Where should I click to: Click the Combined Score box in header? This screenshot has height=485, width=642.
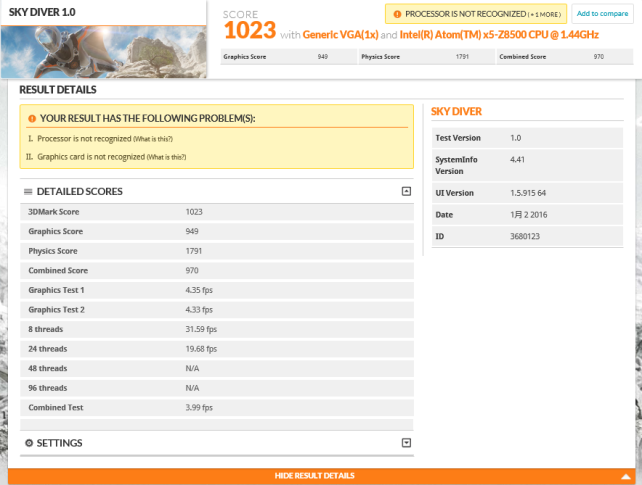(x=565, y=57)
